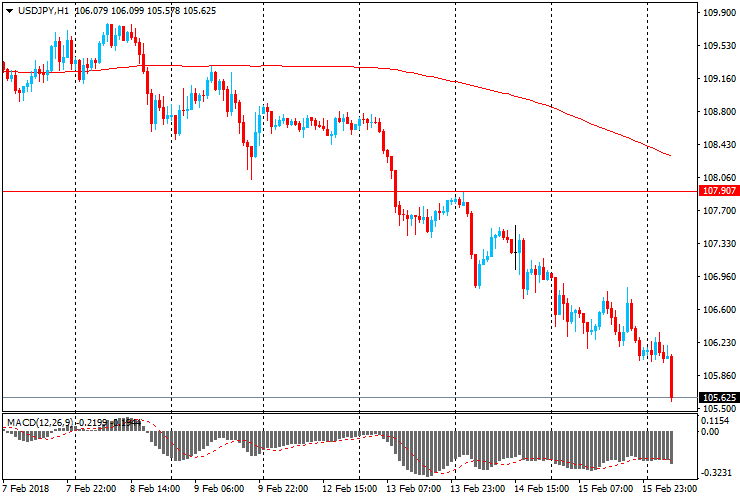740x500 pixels.
Task: Select the 106.600 price scale value
Action: [x=719, y=310]
